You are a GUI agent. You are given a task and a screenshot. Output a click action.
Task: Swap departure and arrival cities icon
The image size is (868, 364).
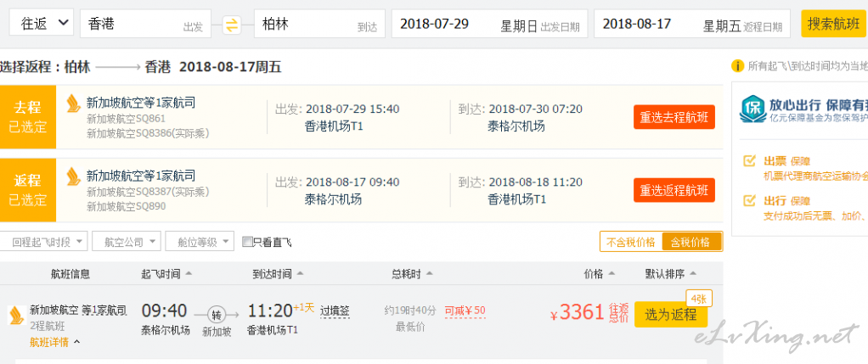[x=232, y=25]
